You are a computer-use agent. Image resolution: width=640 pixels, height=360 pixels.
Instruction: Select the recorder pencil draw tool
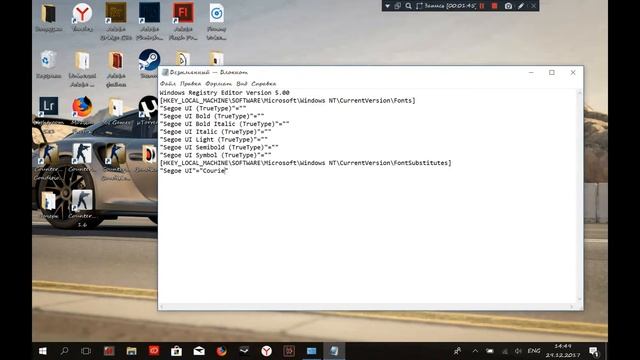click(x=521, y=6)
